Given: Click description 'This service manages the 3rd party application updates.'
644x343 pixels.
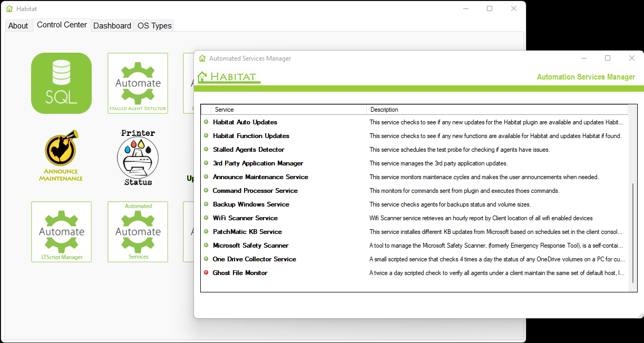Looking at the screenshot, I should 438,163.
